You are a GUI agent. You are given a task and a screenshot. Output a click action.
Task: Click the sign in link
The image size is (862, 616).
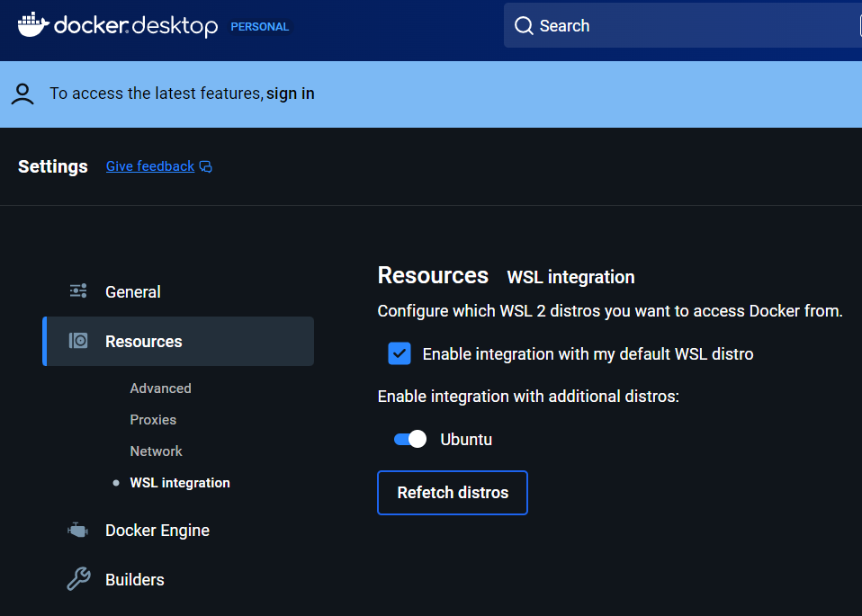point(291,94)
